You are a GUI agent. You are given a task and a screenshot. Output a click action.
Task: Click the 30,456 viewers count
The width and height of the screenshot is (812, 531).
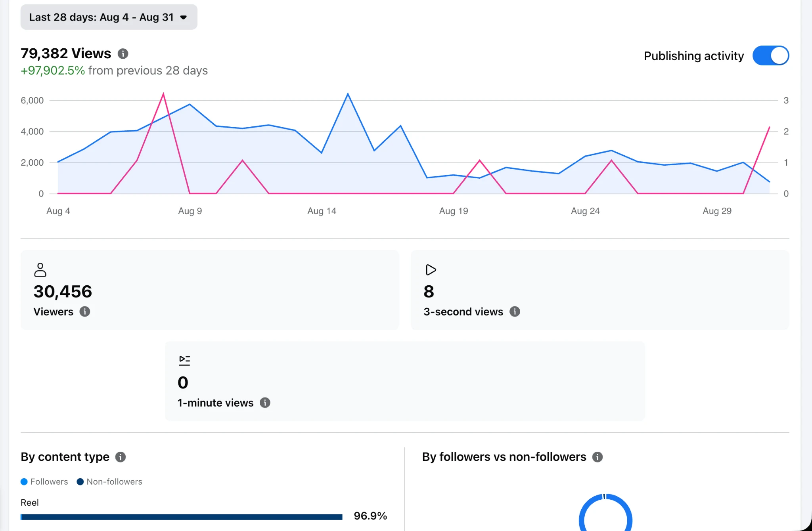point(63,292)
